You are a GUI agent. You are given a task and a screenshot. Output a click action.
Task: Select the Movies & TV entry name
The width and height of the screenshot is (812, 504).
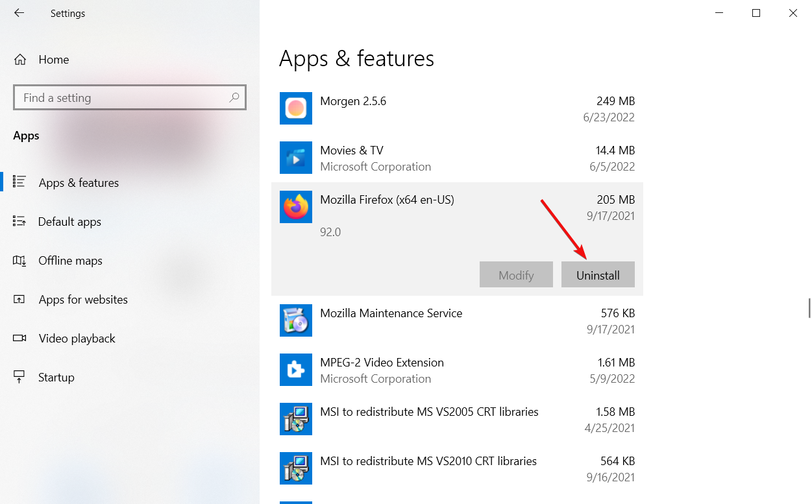point(352,150)
